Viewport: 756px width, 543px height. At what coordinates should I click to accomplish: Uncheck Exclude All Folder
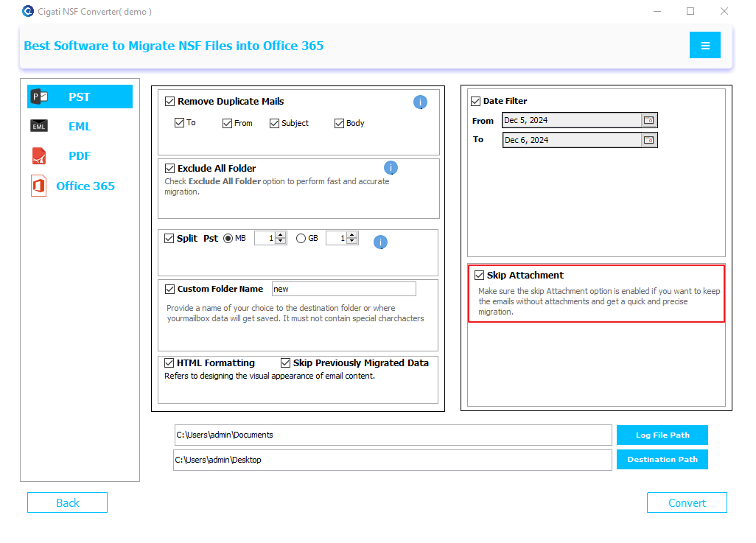(169, 168)
